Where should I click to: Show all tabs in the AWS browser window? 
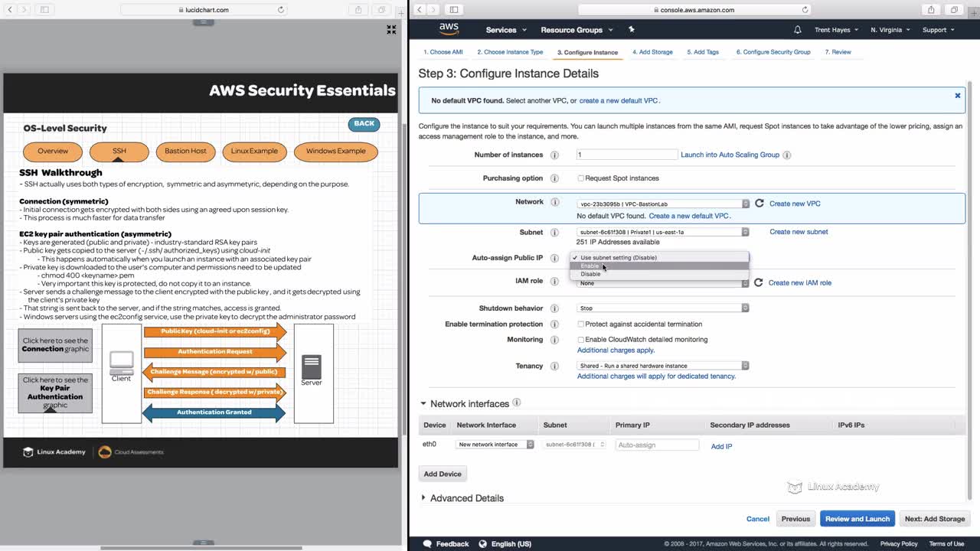point(954,10)
